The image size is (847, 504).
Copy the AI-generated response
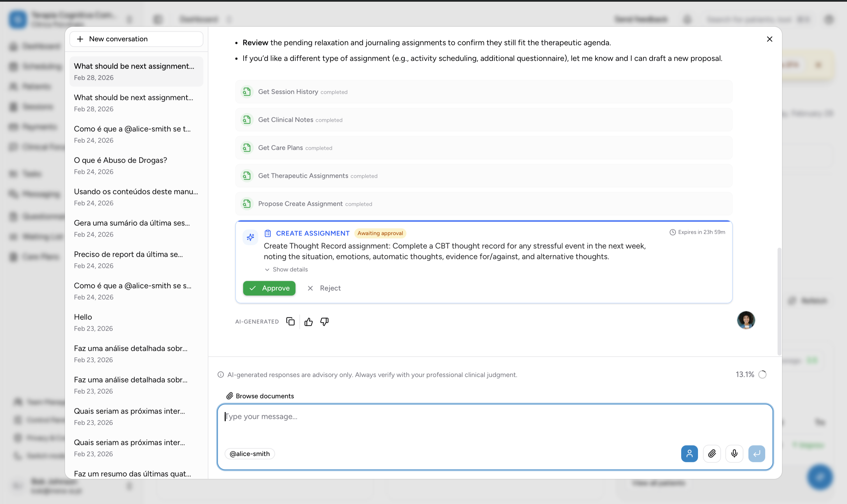coord(290,321)
